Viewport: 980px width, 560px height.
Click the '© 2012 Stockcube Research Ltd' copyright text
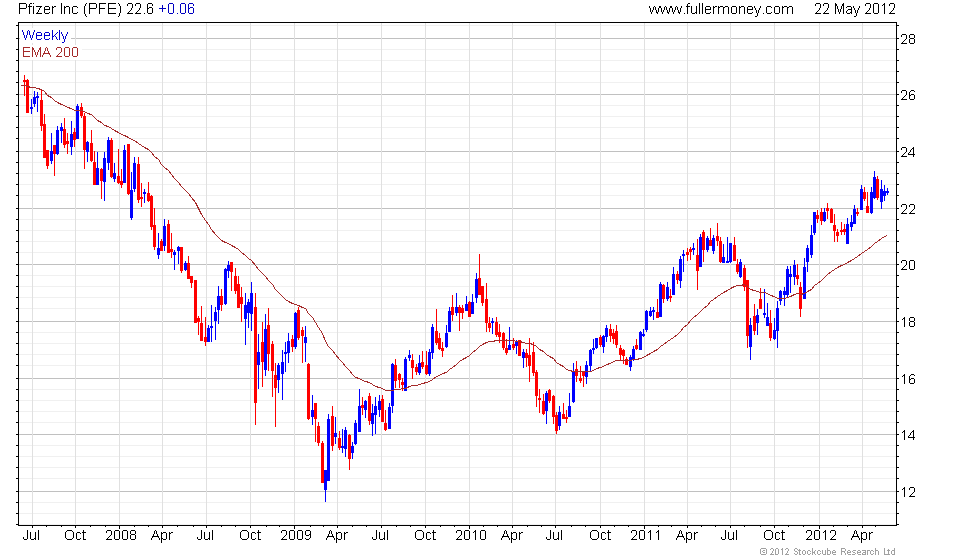click(x=828, y=552)
